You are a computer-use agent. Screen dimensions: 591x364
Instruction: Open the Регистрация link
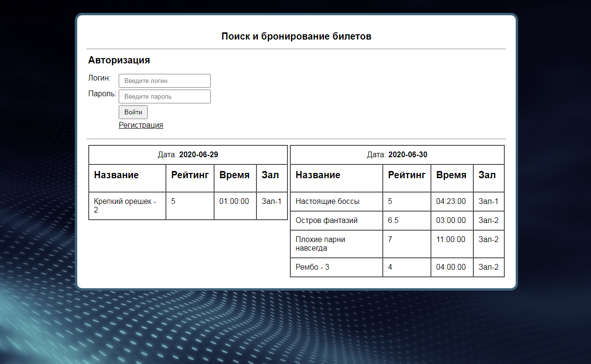pyautogui.click(x=141, y=125)
